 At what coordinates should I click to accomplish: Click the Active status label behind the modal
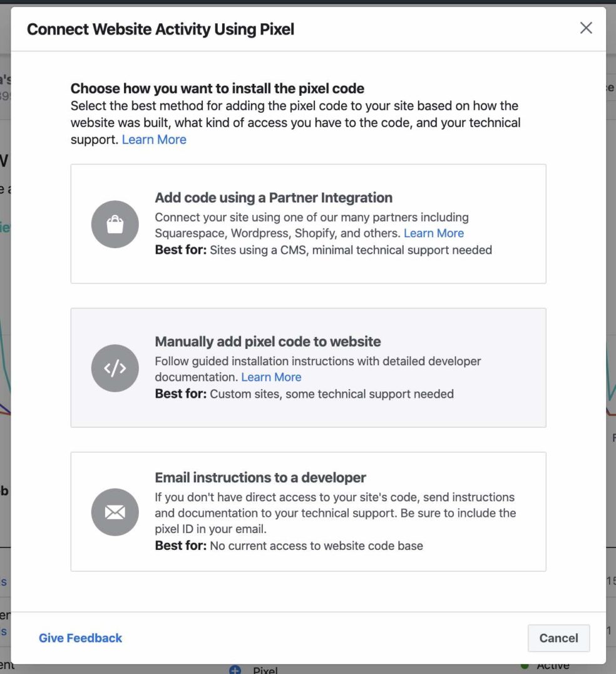point(551,665)
